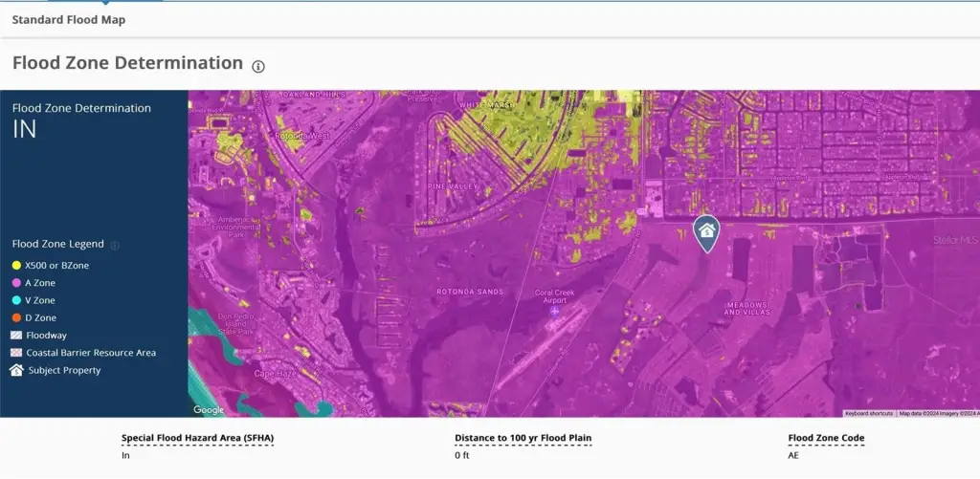Click the yellow X500 or BZone swatch
This screenshot has height=479, width=980.
point(16,265)
